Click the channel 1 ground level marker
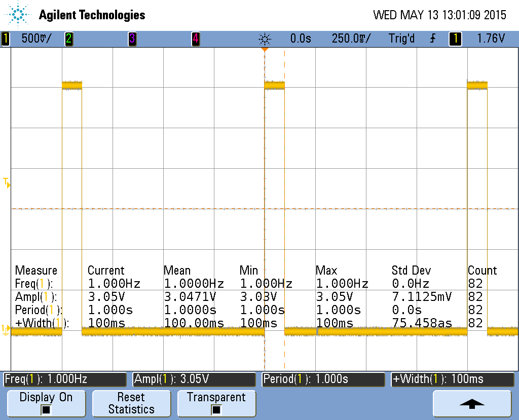The width and height of the screenshot is (519, 420). [x=6, y=330]
